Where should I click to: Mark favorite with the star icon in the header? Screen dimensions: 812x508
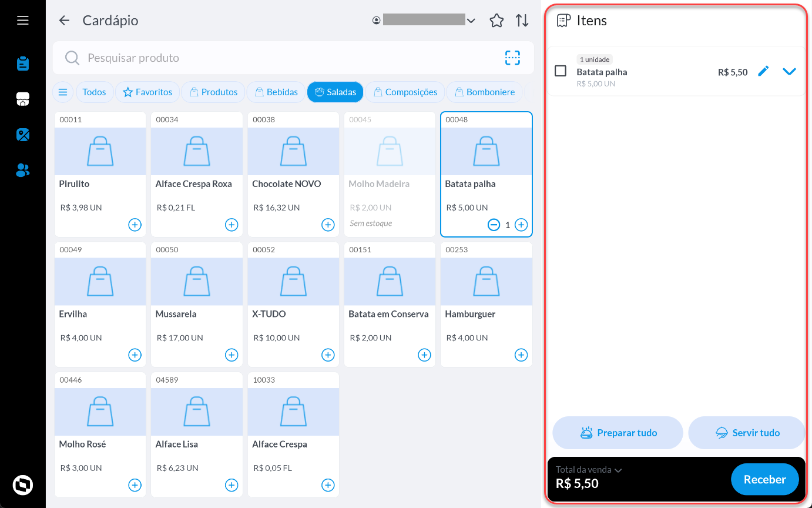(496, 21)
